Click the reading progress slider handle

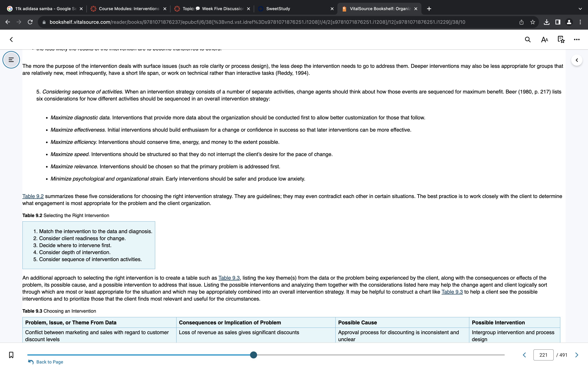click(253, 355)
